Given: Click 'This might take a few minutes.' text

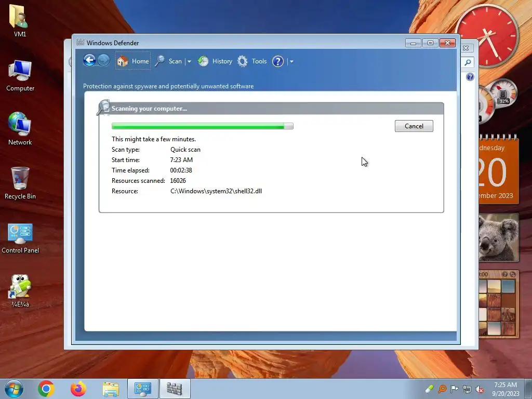Looking at the screenshot, I should pos(154,139).
